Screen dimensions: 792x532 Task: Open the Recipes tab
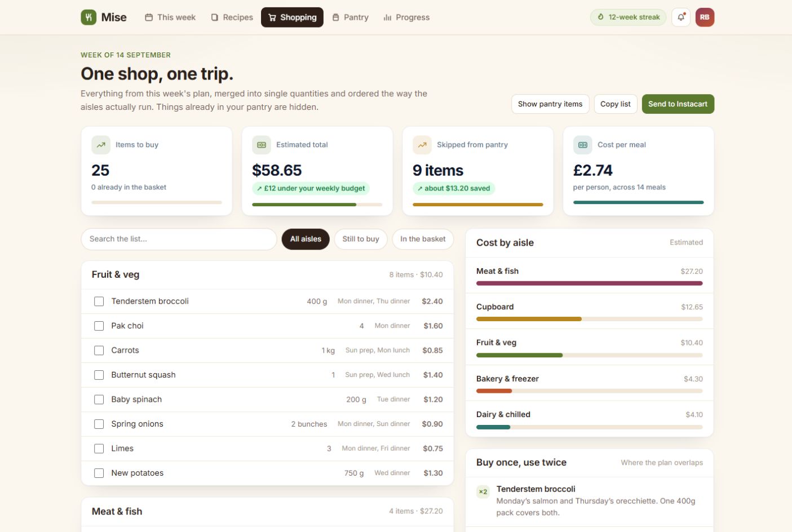click(x=232, y=17)
